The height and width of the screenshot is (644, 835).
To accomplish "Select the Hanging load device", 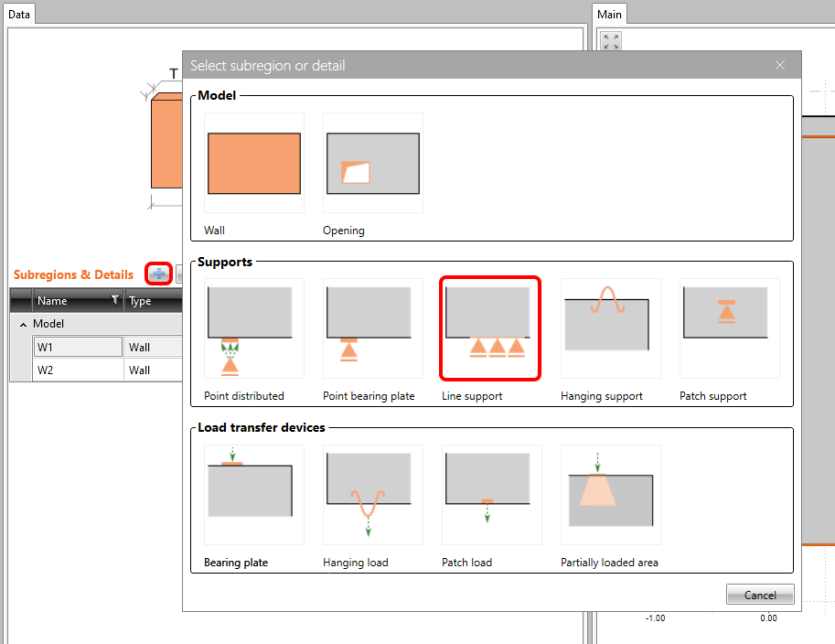I will 372,494.
